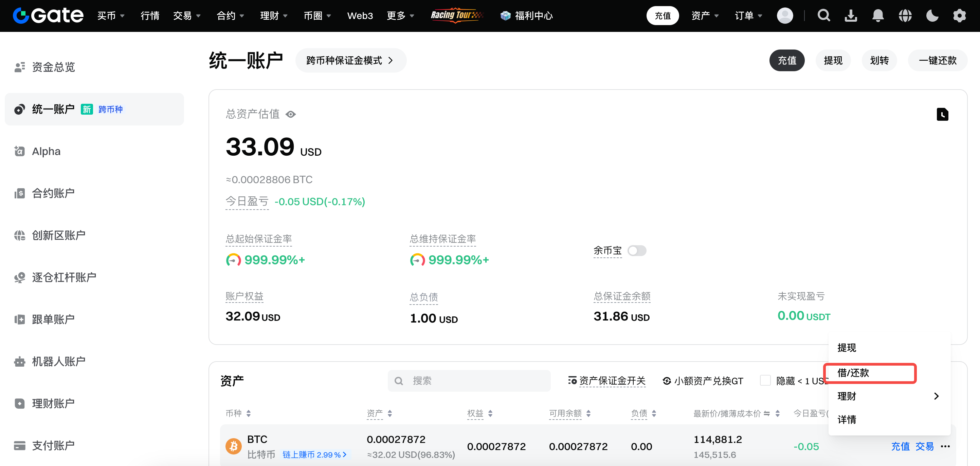Click the search magnifier icon in header
This screenshot has width=980, height=466.
(824, 16)
